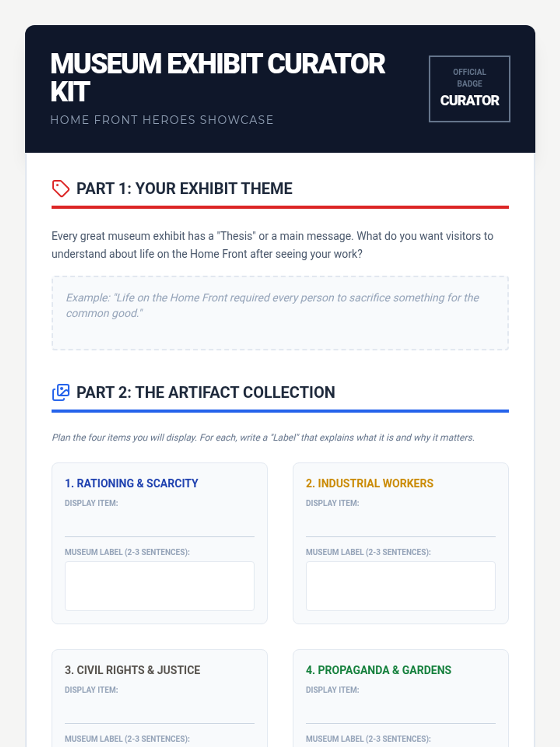
Task: Click the Display Item line under Industrial Workers
Action: 401,524
